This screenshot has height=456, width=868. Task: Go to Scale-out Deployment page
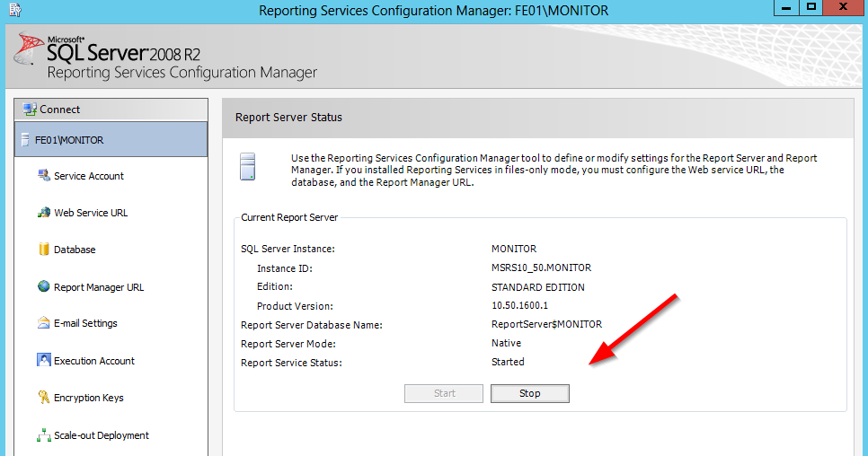pos(102,435)
